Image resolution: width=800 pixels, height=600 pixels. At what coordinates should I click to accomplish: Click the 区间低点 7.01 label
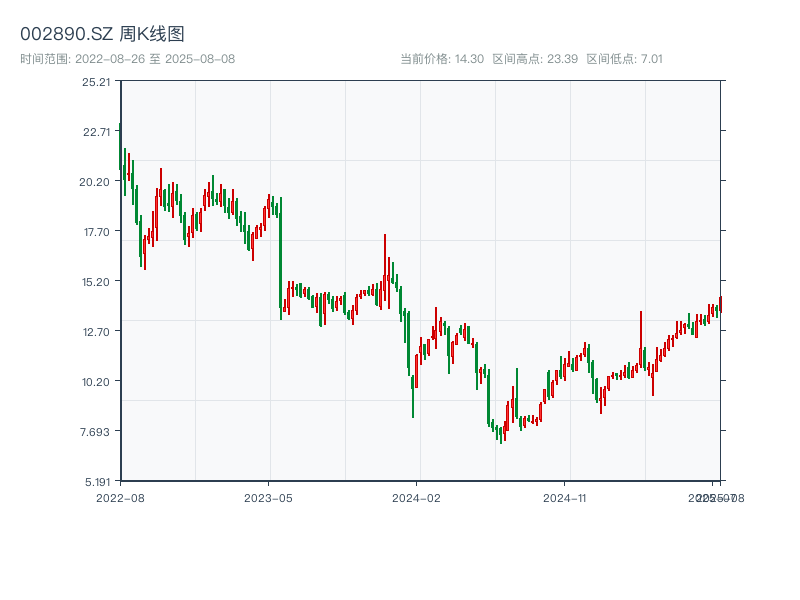624,59
